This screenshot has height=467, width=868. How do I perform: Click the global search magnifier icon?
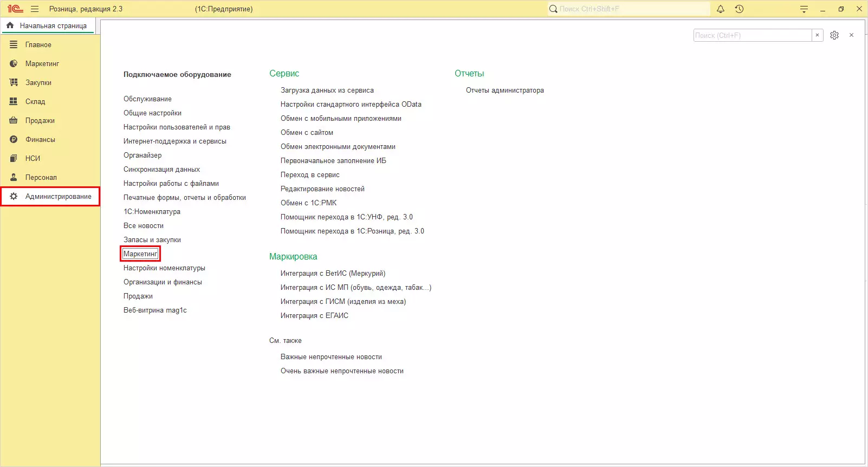(553, 9)
